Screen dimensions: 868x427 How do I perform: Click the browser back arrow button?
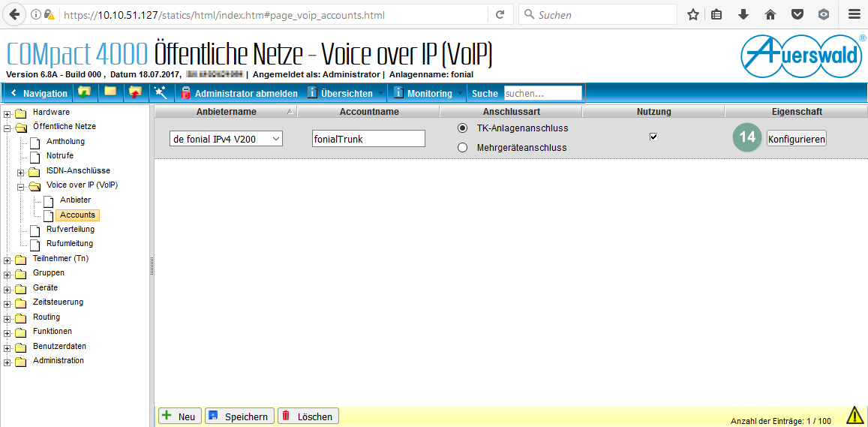[14, 15]
